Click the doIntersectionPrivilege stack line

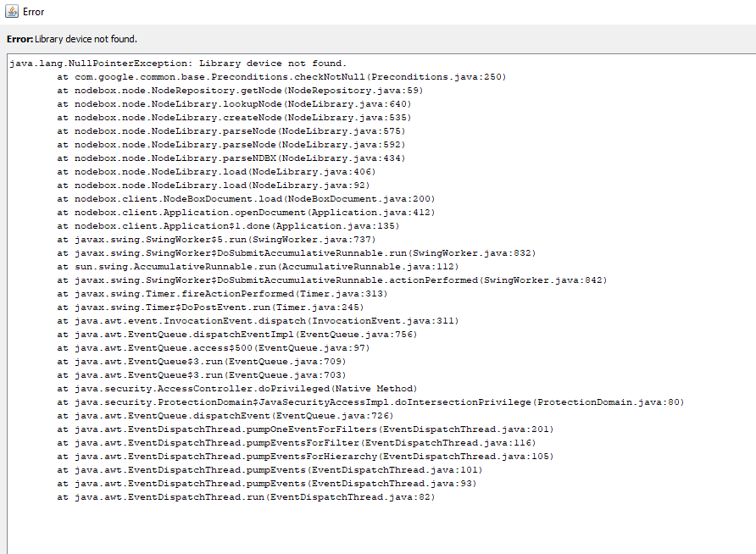tap(370, 402)
